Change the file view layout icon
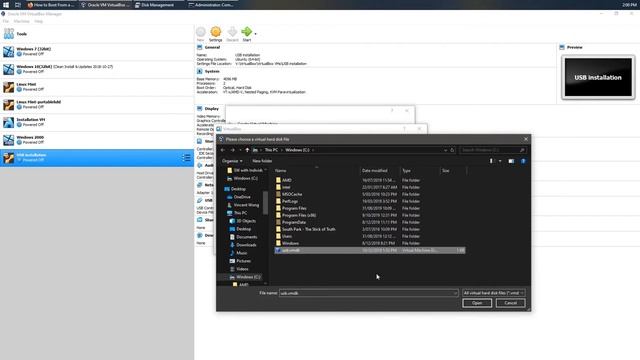 pos(491,161)
